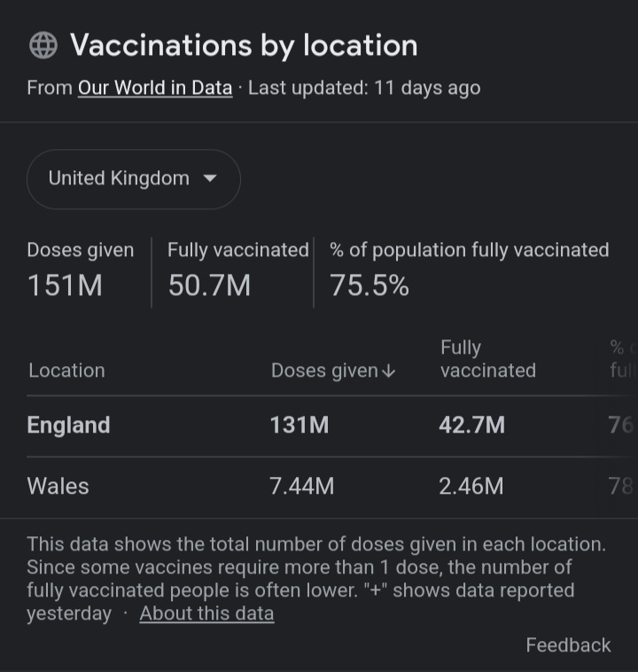Click Wales' 7.44M doses value
This screenshot has width=638, height=672.
point(302,486)
